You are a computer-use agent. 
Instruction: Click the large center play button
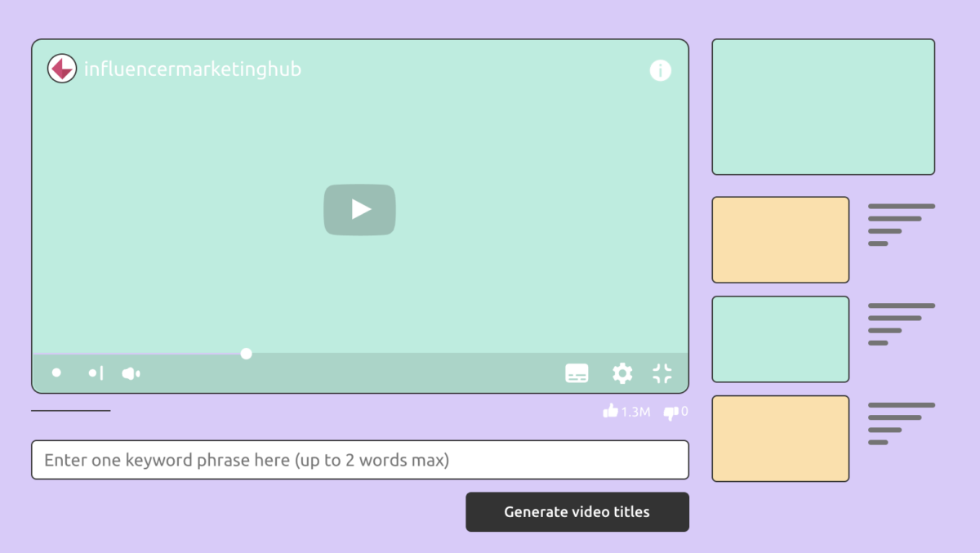coord(359,209)
